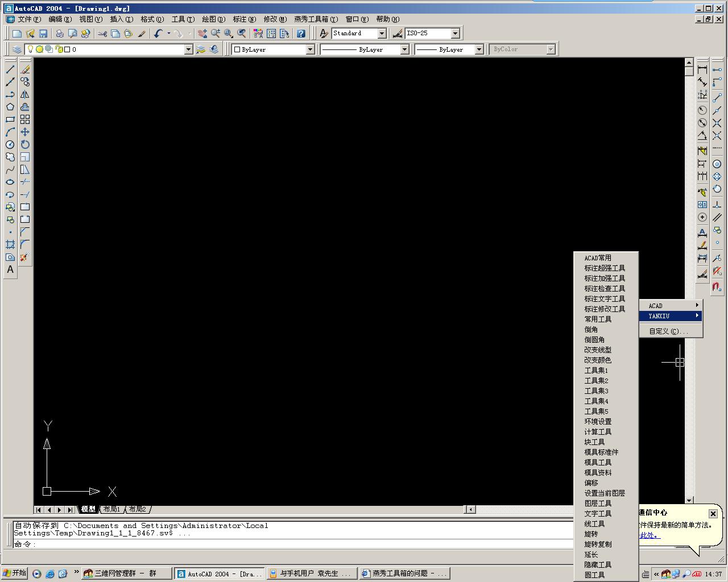Click the Save icon in standard toolbar
Viewport: 728px width, 582px height.
tap(43, 34)
